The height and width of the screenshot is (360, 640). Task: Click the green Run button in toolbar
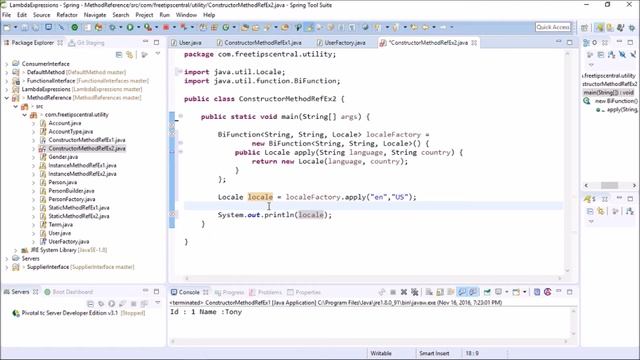click(x=130, y=27)
